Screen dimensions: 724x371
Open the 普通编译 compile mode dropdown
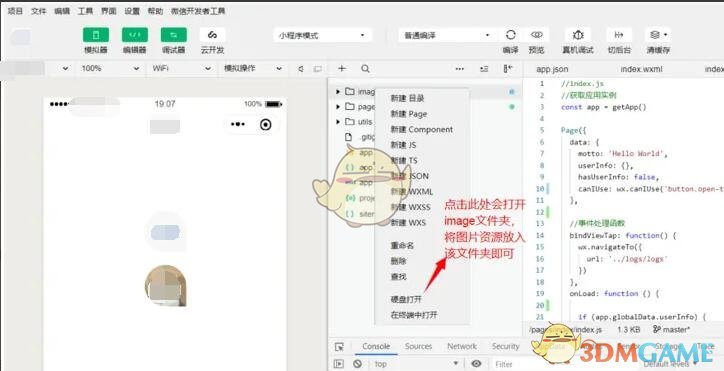tap(447, 36)
